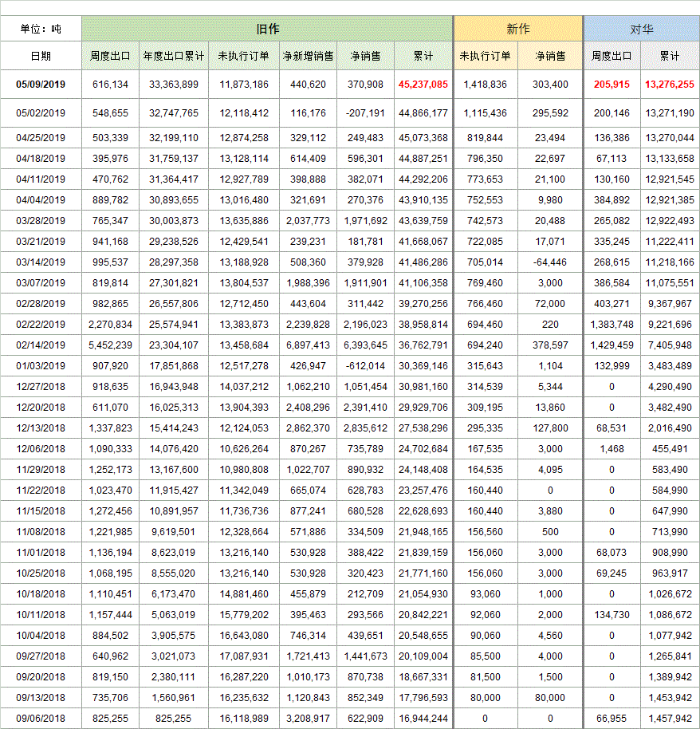Click the red value 13,276,255

coord(669,85)
